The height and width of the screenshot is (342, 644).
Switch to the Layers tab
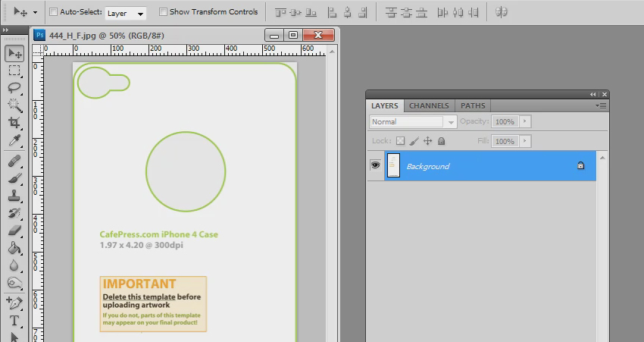click(x=385, y=105)
